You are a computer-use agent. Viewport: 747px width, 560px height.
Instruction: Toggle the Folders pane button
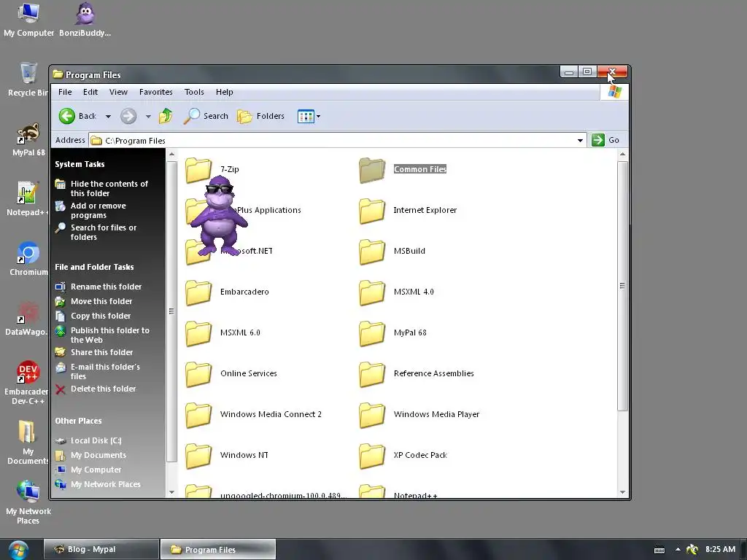pyautogui.click(x=260, y=116)
